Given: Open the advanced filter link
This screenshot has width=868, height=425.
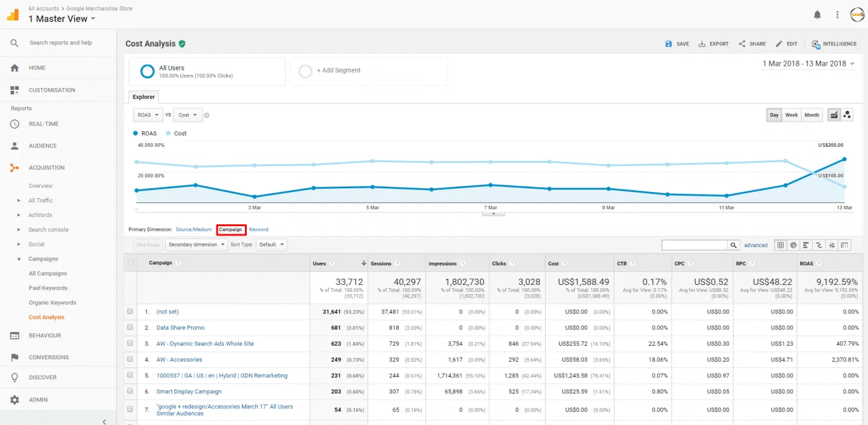Looking at the screenshot, I should (x=756, y=245).
